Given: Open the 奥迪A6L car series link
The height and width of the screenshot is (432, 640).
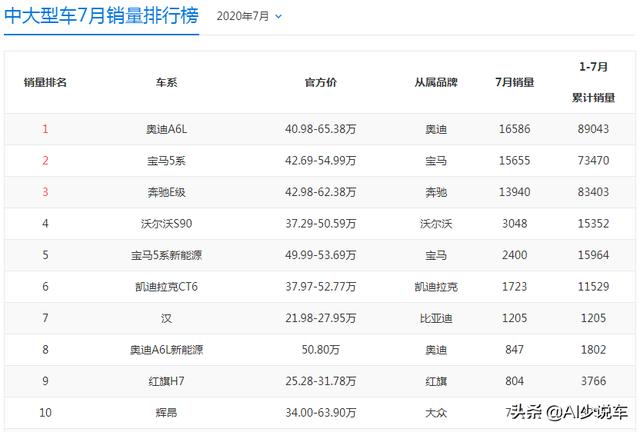Looking at the screenshot, I should point(166,129).
